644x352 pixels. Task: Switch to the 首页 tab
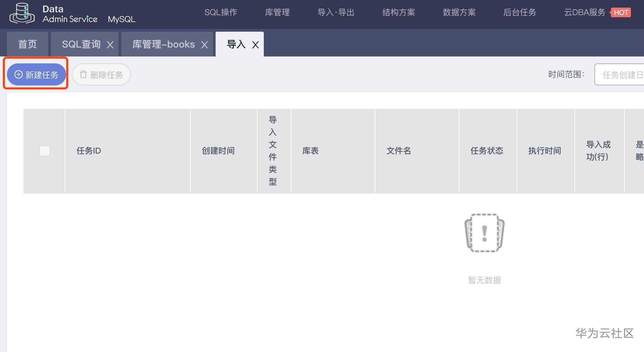tap(27, 44)
